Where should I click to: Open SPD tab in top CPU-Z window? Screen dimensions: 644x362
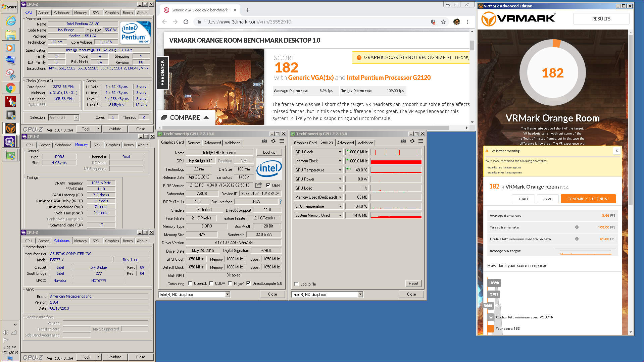(x=96, y=13)
